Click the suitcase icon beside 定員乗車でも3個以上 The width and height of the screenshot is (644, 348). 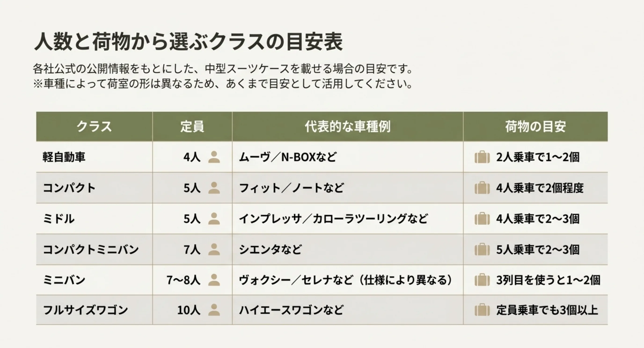pyautogui.click(x=482, y=310)
